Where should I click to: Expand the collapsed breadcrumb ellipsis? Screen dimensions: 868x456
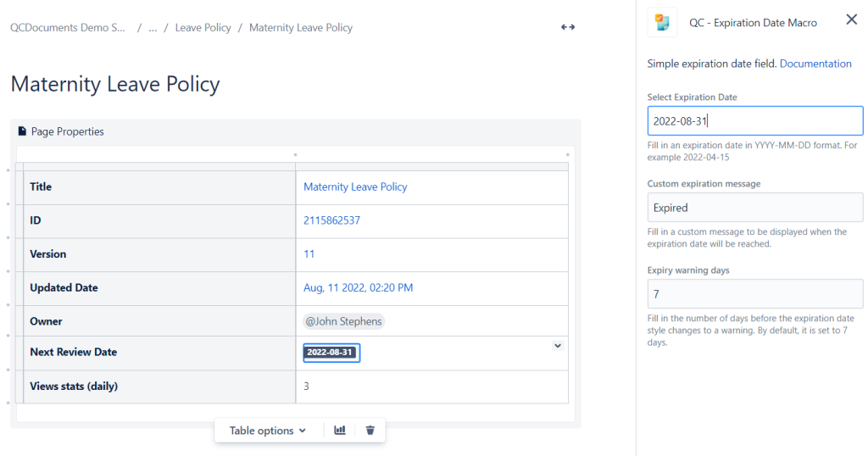tap(153, 28)
